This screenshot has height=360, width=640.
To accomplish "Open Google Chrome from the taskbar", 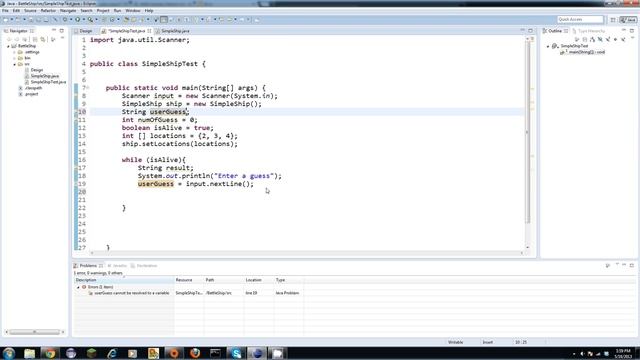I will pyautogui.click(x=50, y=353).
